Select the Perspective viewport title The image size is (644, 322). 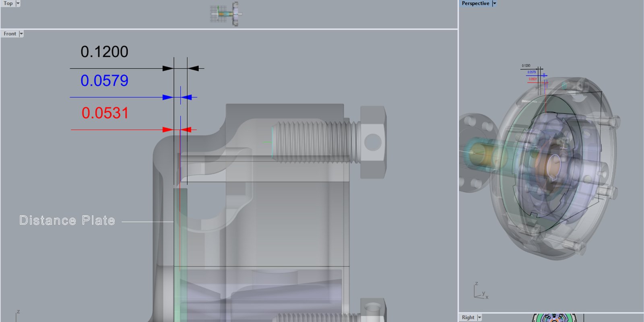click(x=475, y=3)
